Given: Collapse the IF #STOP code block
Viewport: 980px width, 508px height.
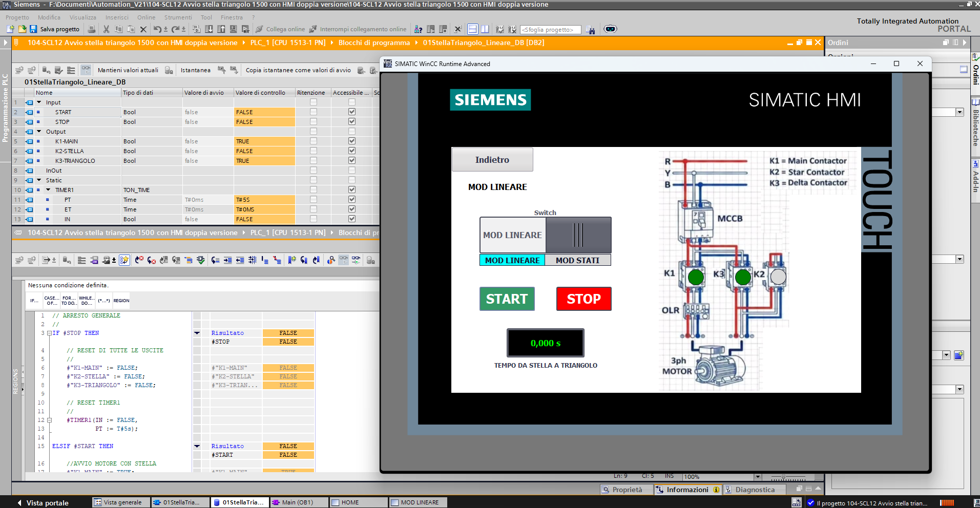Looking at the screenshot, I should [49, 333].
